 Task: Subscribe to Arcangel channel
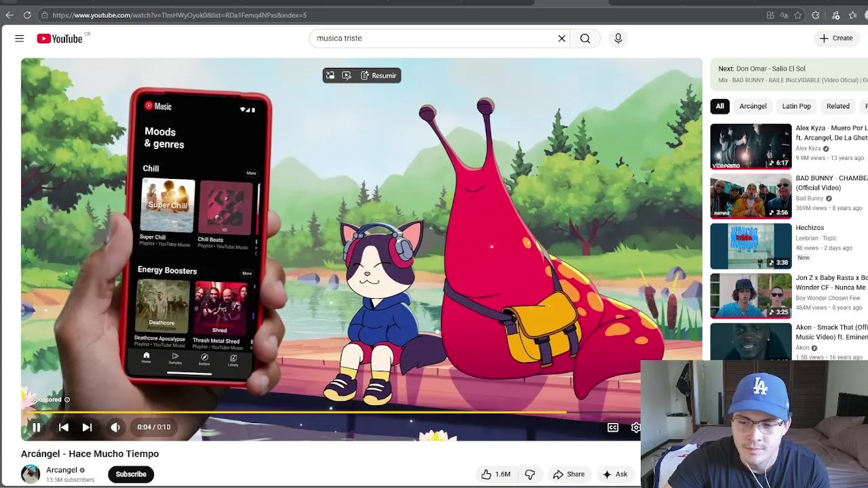[131, 474]
